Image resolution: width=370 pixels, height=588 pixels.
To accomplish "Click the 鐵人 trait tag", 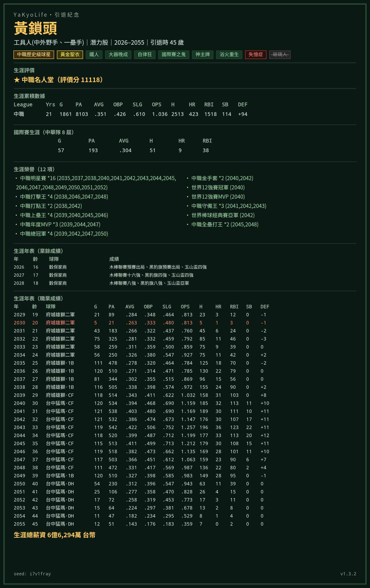I will point(94,55).
